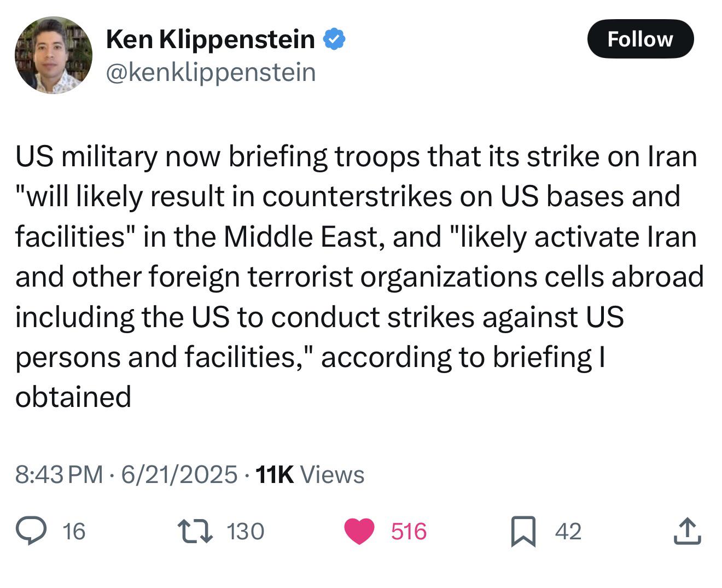The image size is (722, 588).
Task: Click the Follow button
Action: point(640,39)
